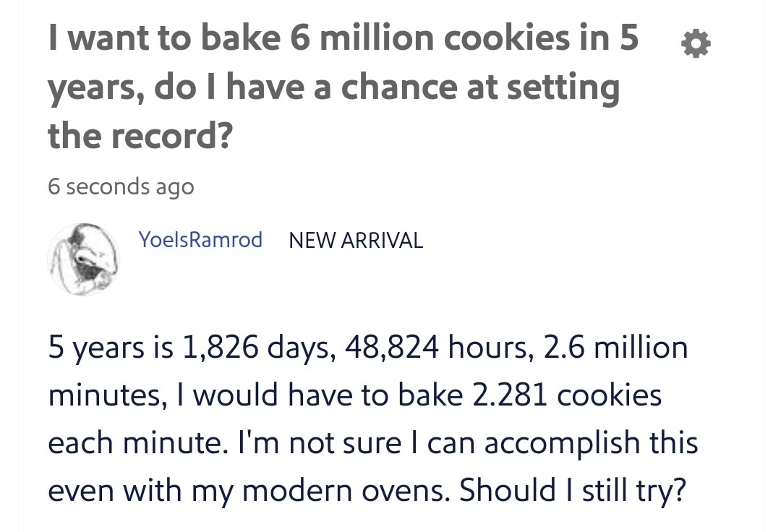Screen dimensions: 781x532
Task: Click "2.281 cookies" in the post text
Action: 563,396
